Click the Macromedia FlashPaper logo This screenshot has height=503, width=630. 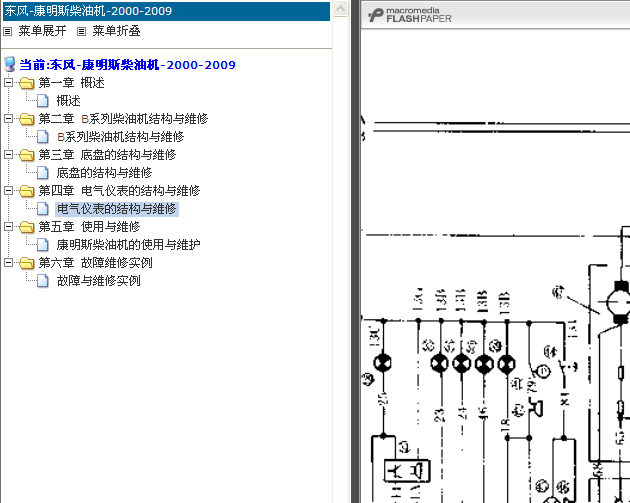click(409, 15)
